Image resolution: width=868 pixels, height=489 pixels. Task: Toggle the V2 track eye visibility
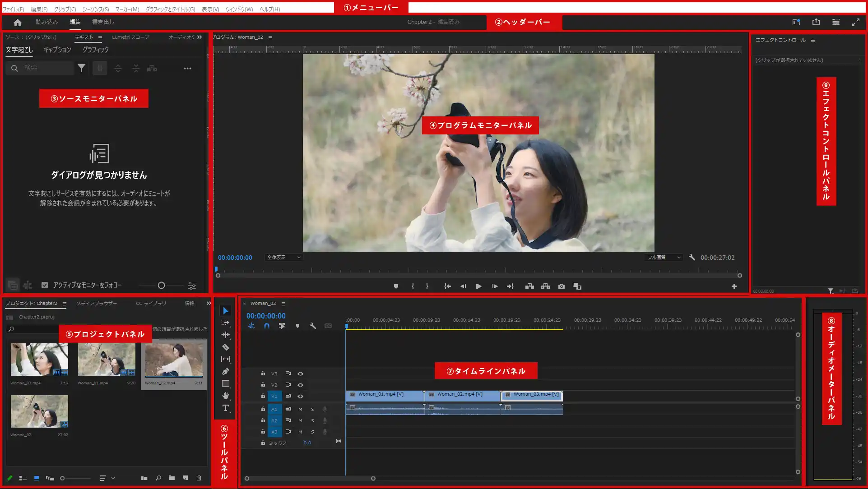pos(300,385)
